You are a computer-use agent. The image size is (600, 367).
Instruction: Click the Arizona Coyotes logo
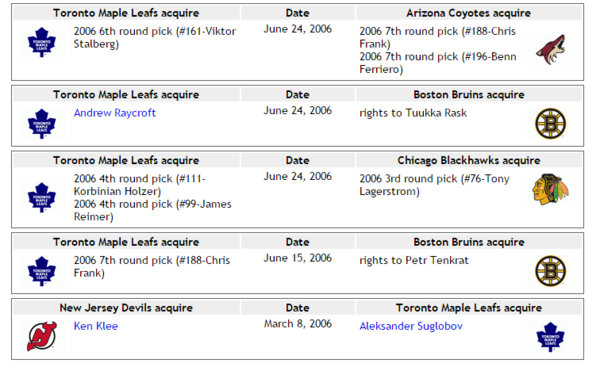click(x=550, y=50)
